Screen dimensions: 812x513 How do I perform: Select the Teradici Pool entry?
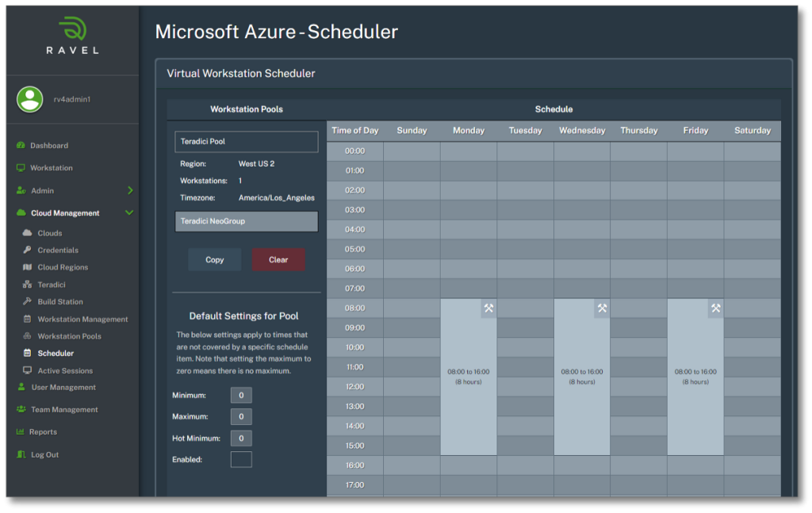(246, 142)
